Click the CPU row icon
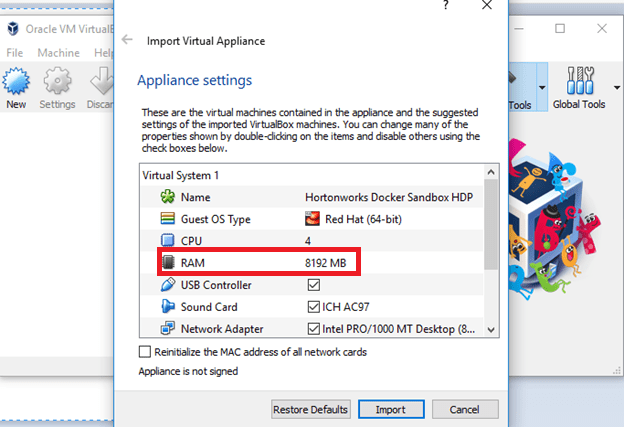 pos(167,241)
